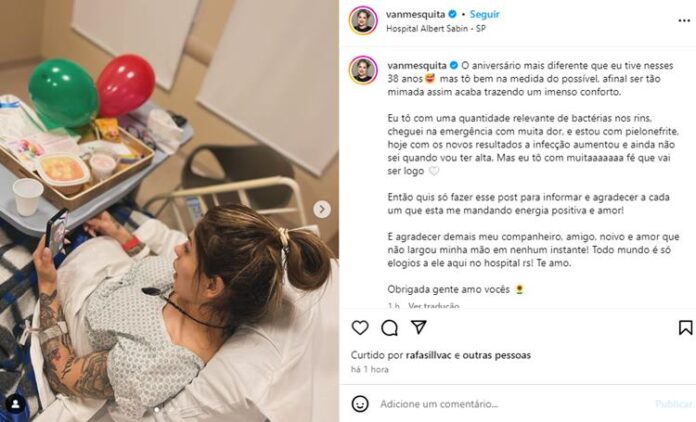Open the rafasillvac profile from the likes line
The image size is (696, 422).
(428, 355)
